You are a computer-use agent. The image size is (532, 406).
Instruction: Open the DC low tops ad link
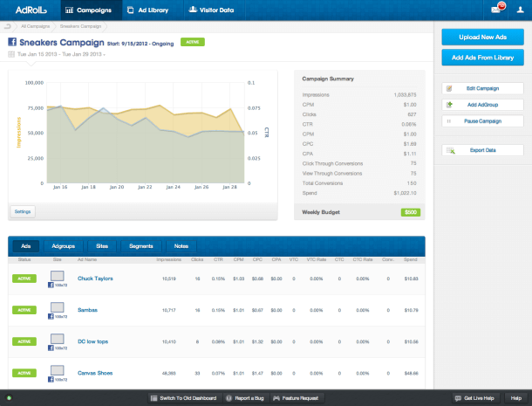click(93, 341)
